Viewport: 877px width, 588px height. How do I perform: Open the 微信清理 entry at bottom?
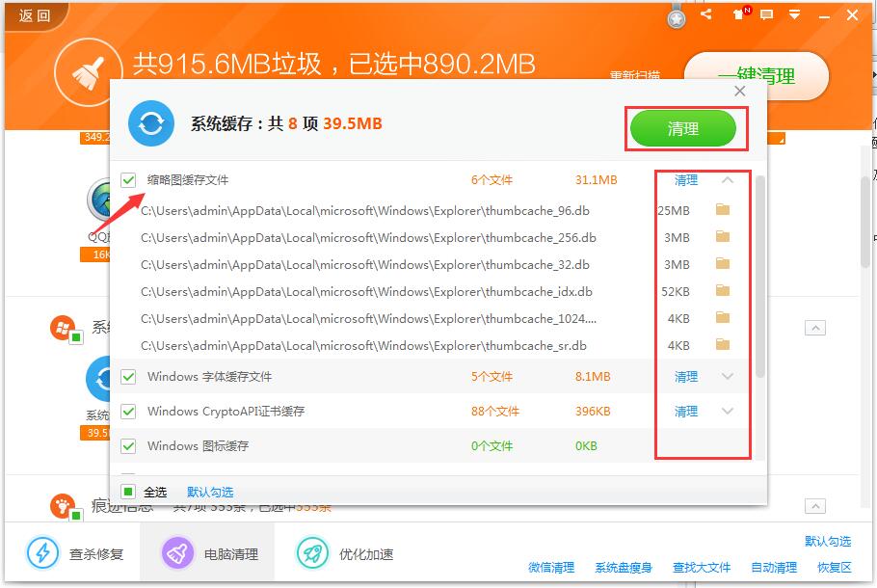[549, 568]
